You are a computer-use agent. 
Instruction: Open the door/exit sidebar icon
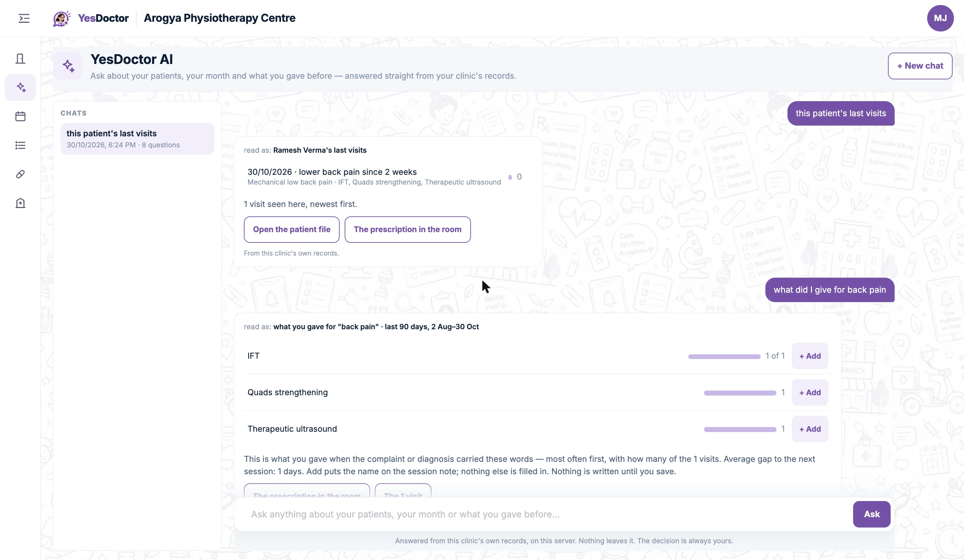pos(20,59)
